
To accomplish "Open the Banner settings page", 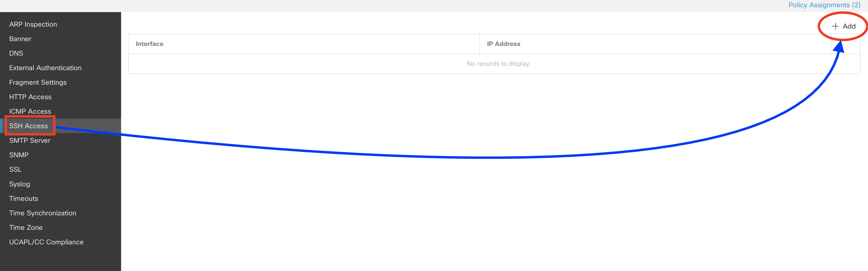I will point(20,39).
